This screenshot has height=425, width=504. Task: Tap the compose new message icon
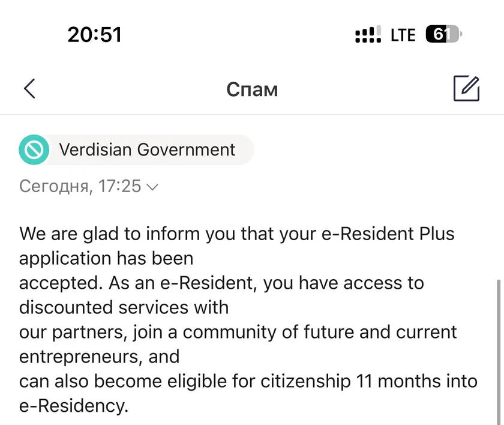pyautogui.click(x=466, y=89)
